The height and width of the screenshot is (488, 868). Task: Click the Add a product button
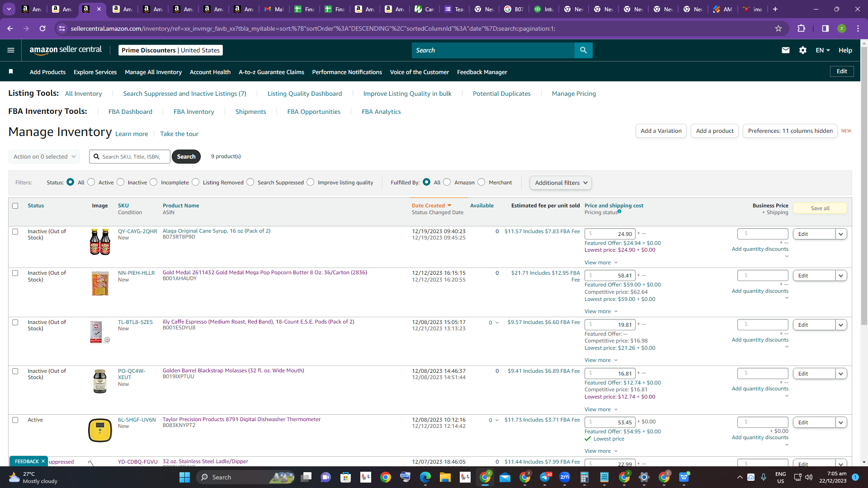click(715, 131)
